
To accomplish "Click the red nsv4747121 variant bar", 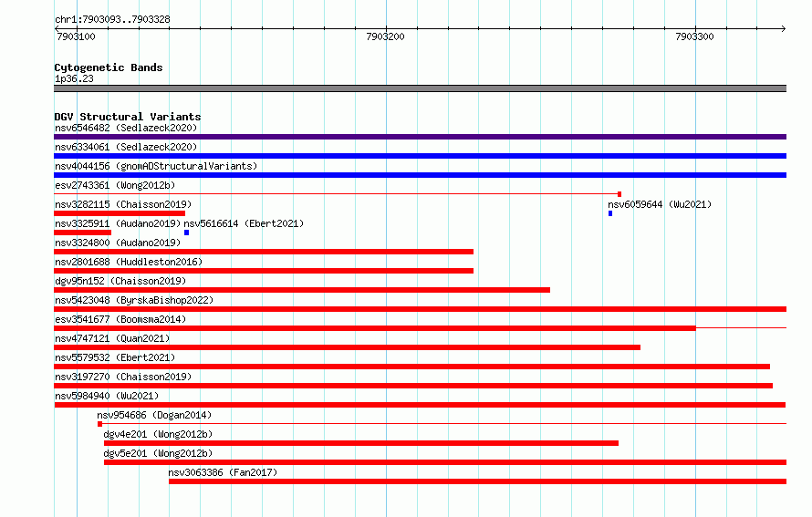I will click(347, 347).
